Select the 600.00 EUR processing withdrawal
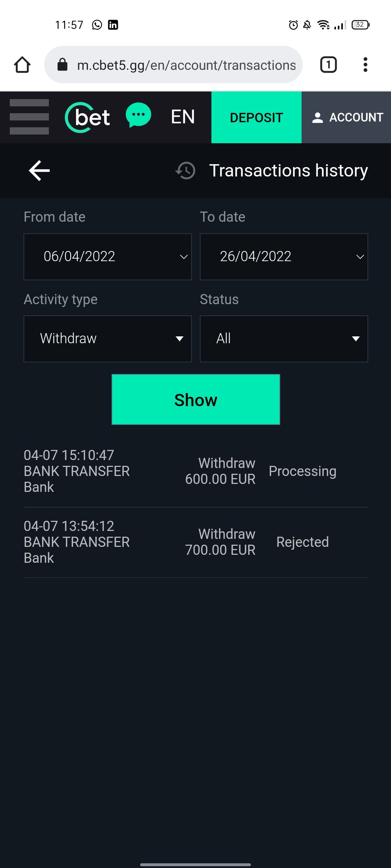Viewport: 391px width, 868px height. click(x=195, y=471)
